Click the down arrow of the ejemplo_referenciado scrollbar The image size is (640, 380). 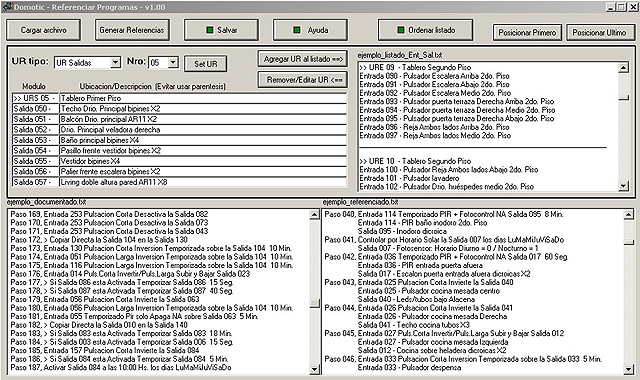point(629,369)
